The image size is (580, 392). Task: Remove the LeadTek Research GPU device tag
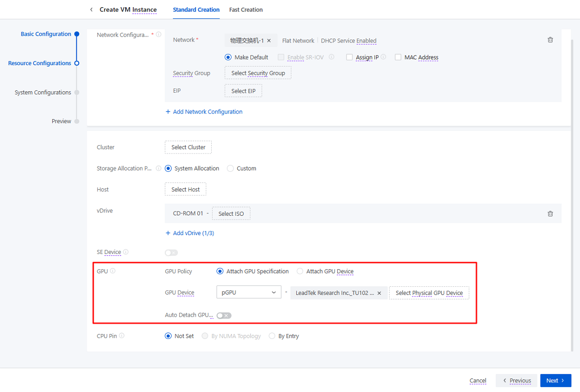tap(379, 293)
